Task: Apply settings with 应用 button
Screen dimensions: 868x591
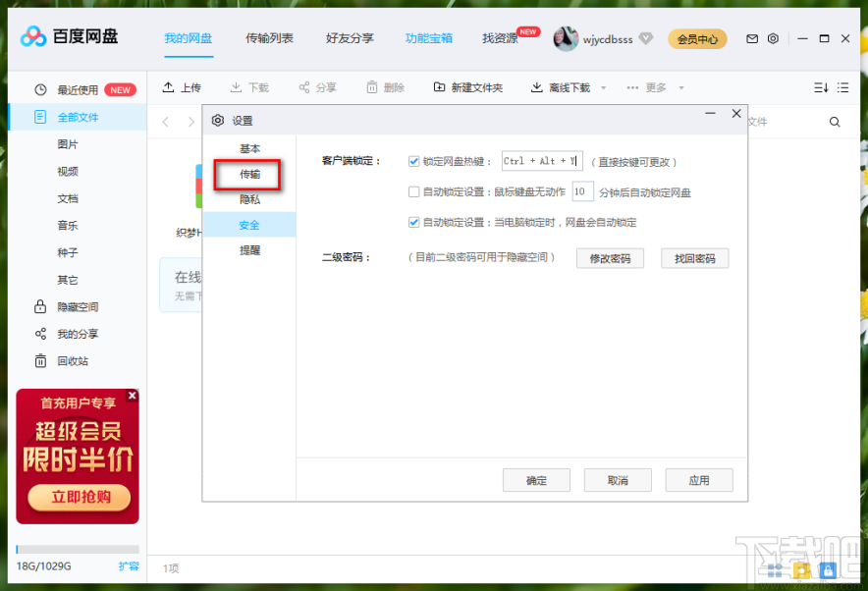Action: 699,480
